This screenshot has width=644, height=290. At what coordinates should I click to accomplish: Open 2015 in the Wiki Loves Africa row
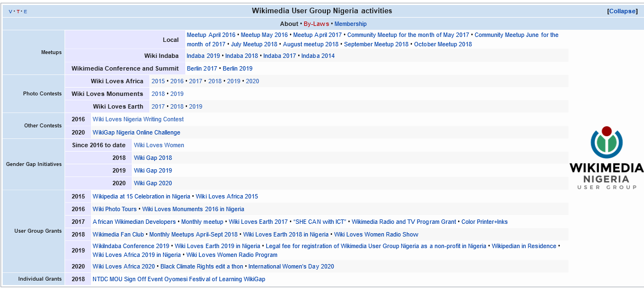pos(158,81)
